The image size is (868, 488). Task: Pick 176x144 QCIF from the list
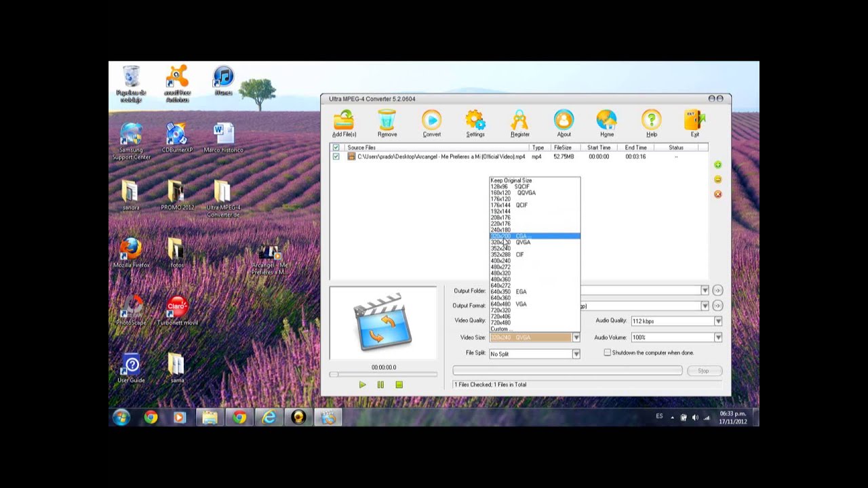[535, 205]
